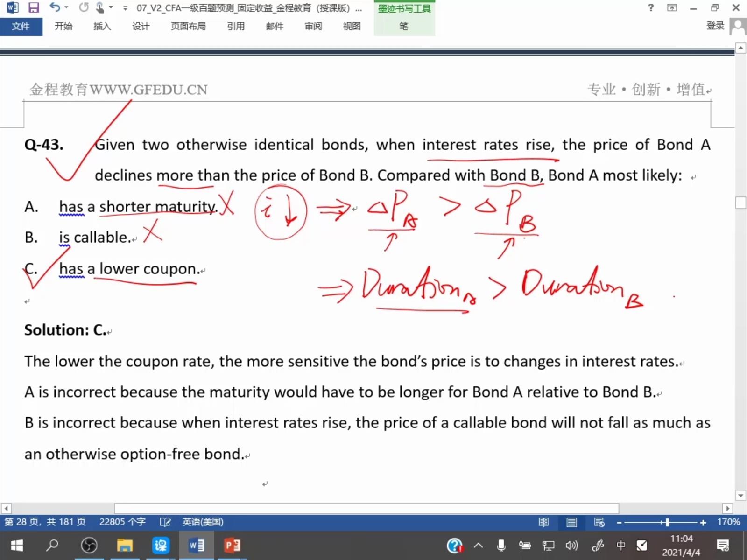The image size is (747, 560).
Task: Switch to Read Mode view
Action: pyautogui.click(x=543, y=522)
